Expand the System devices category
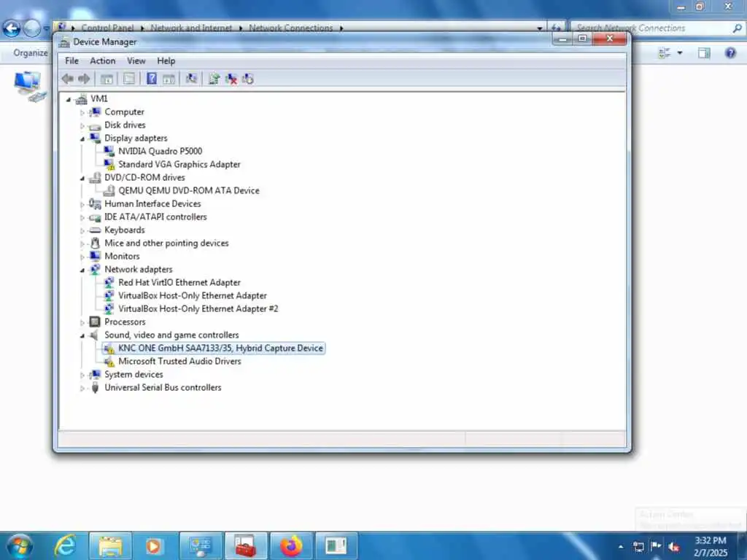 click(82, 376)
